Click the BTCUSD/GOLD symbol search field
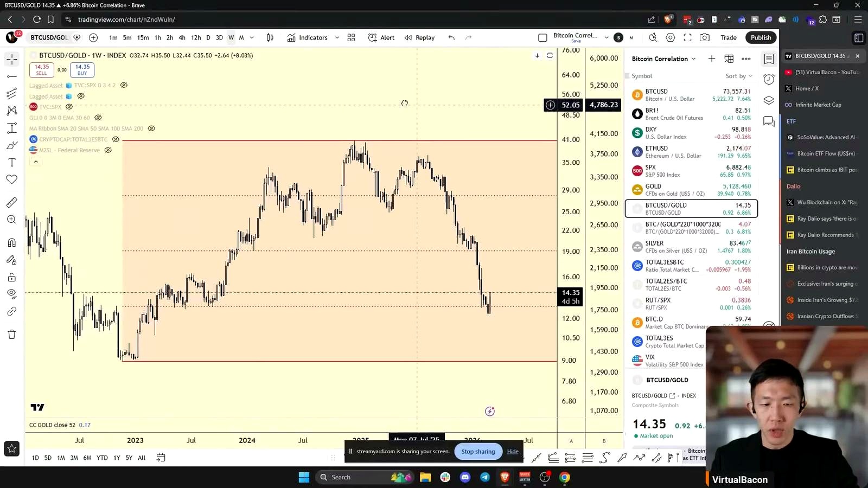This screenshot has width=868, height=488. pyautogui.click(x=50, y=37)
